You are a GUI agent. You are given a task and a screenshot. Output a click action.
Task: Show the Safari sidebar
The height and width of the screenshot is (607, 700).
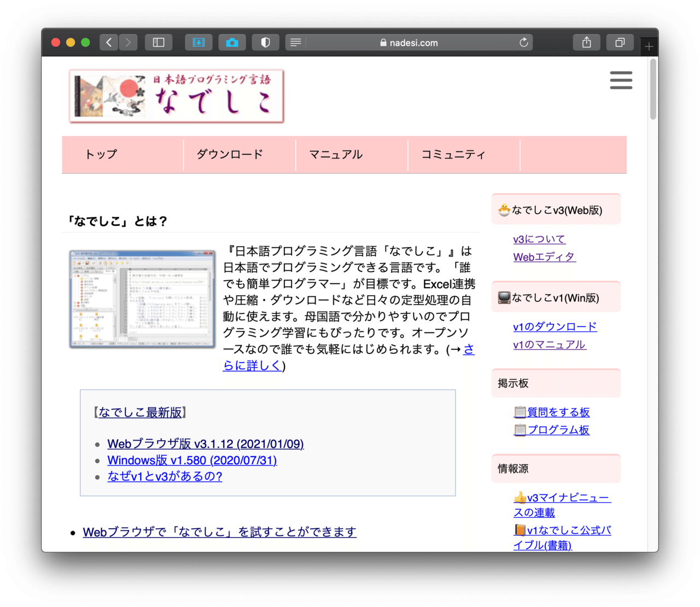(x=159, y=43)
